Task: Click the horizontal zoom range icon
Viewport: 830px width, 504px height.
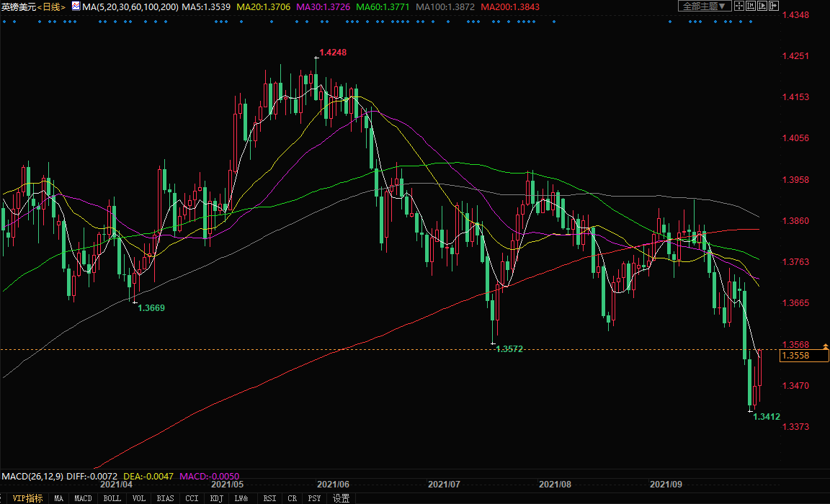Action: [x=751, y=6]
